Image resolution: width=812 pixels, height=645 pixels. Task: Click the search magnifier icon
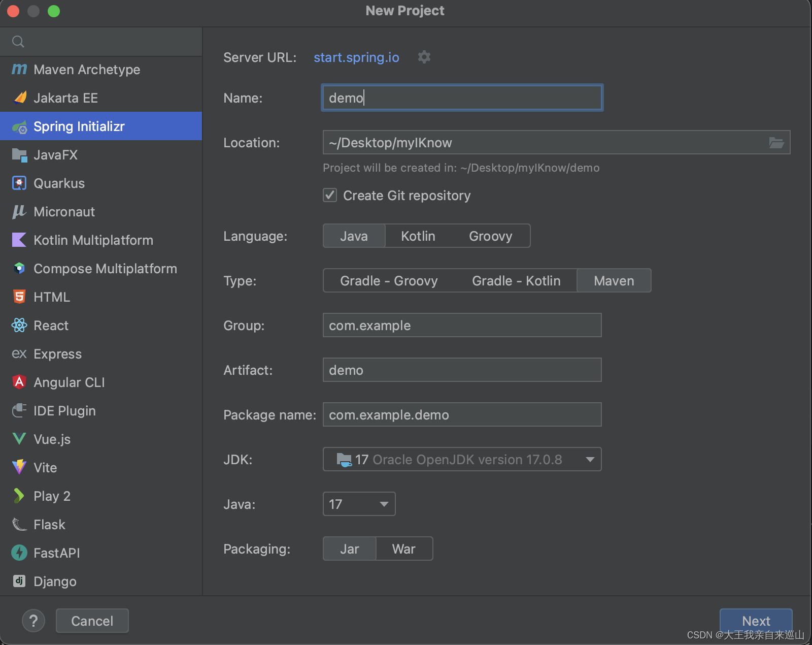pos(18,42)
